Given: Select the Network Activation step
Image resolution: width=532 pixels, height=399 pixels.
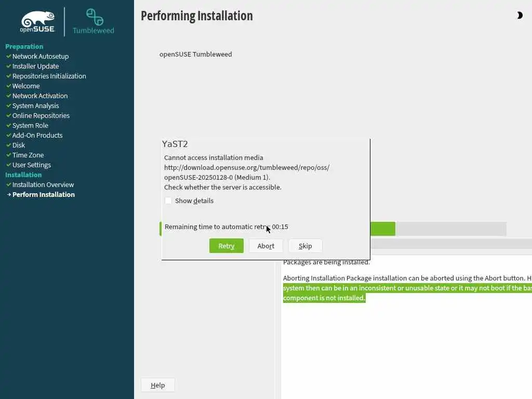Looking at the screenshot, I should [40, 96].
